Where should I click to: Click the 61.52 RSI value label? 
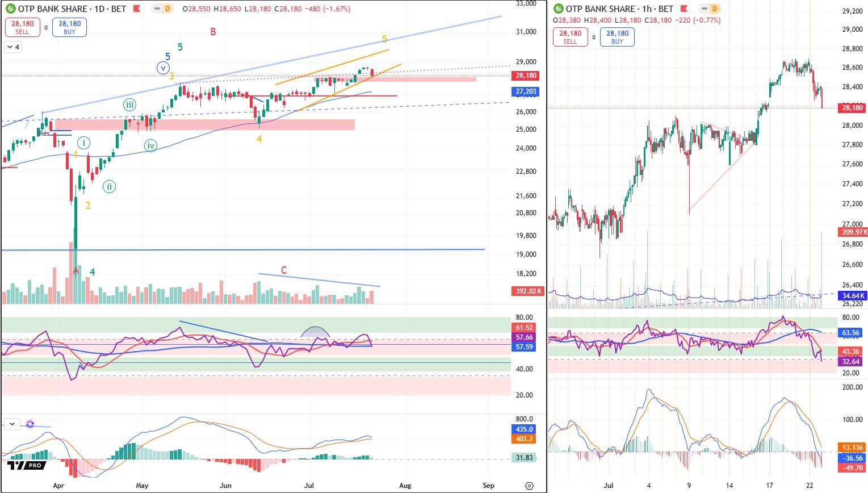(x=523, y=328)
